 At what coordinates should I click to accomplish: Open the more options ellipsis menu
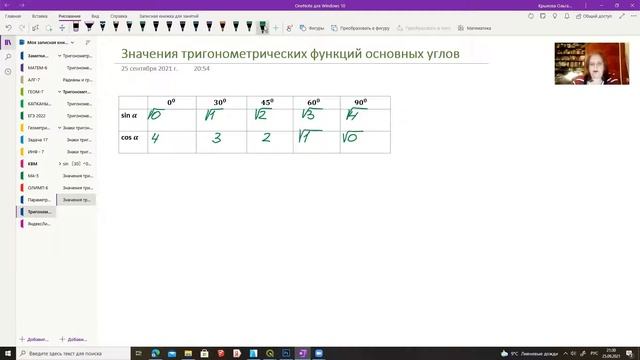tap(633, 16)
